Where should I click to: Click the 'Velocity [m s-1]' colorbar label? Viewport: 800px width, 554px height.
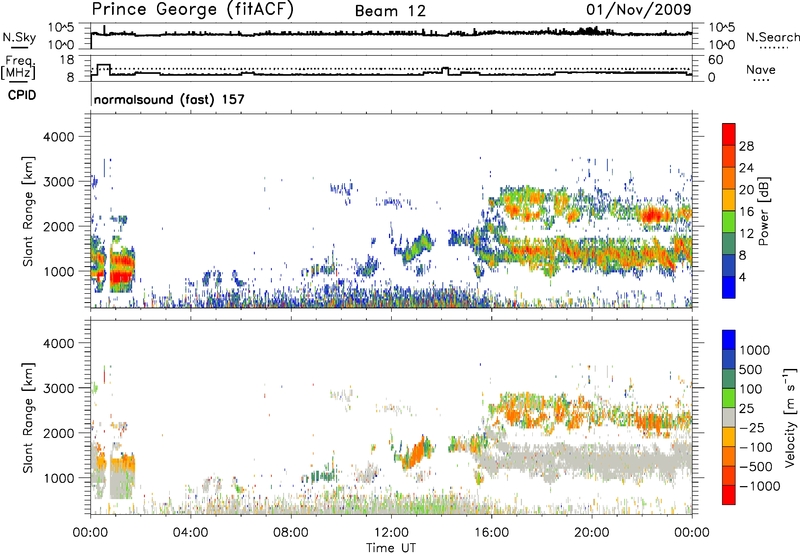pos(790,417)
